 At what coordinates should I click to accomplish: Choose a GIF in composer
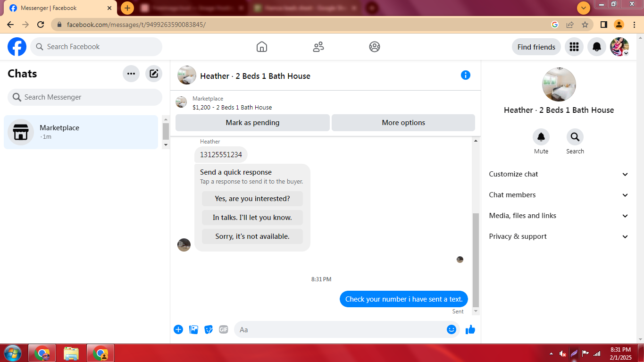pyautogui.click(x=224, y=329)
